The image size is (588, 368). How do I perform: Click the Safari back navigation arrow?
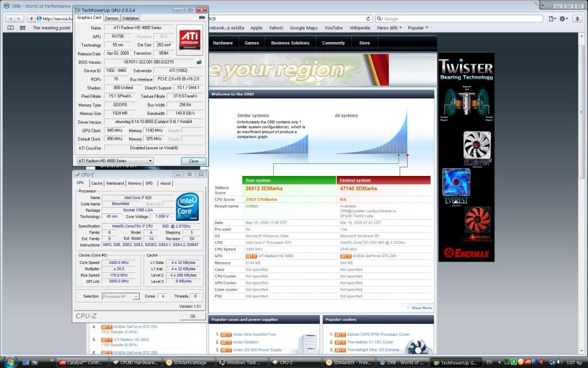(10, 18)
